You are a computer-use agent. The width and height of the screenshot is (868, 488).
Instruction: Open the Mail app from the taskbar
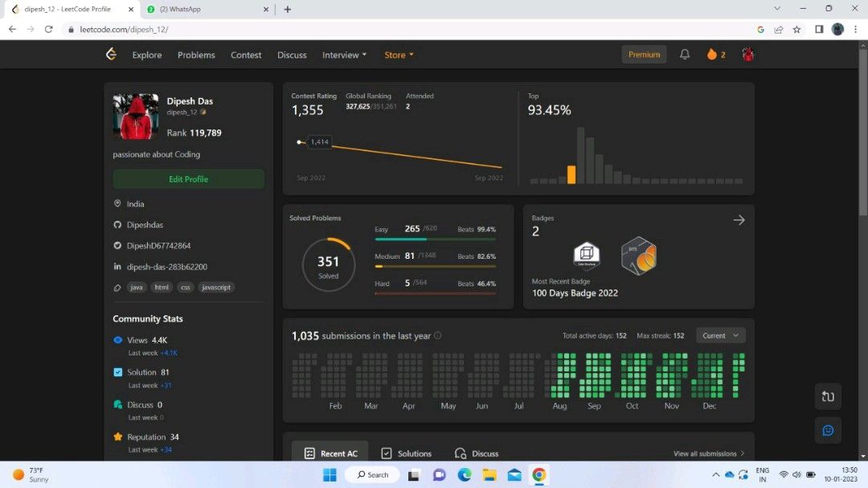pyautogui.click(x=514, y=474)
